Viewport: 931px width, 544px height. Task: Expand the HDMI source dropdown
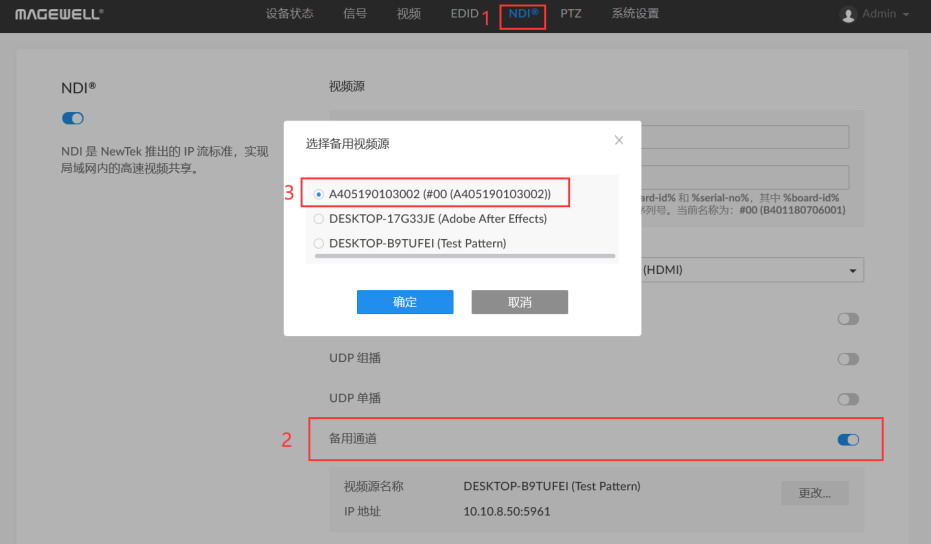point(851,270)
